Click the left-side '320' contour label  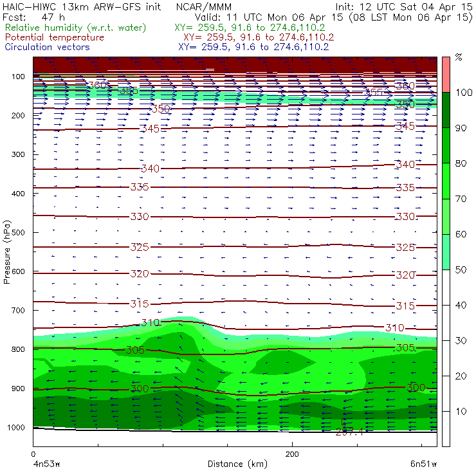pyautogui.click(x=140, y=274)
